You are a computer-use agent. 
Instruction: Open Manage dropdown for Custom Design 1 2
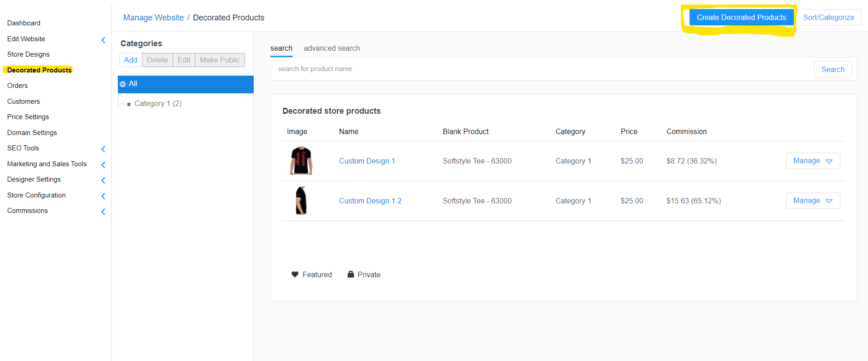tap(813, 201)
